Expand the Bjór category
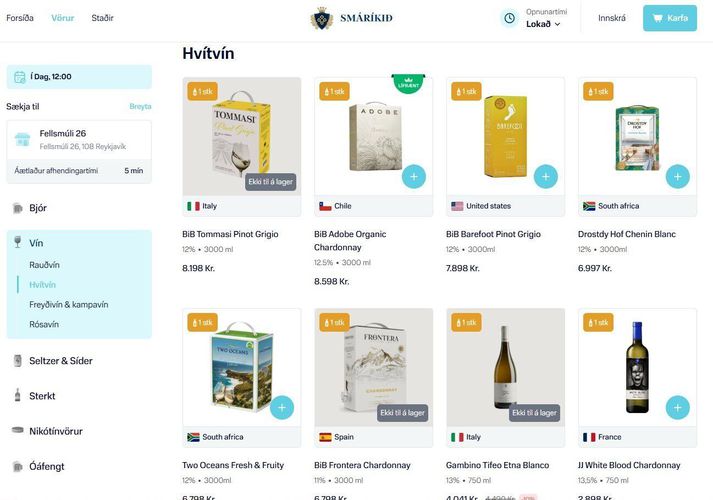The width and height of the screenshot is (713, 500). tap(38, 208)
